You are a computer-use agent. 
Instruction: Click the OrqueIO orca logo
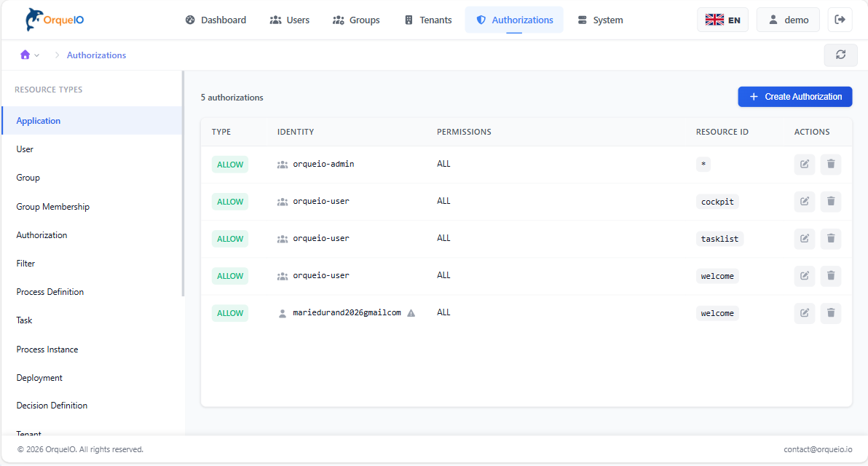[34, 20]
